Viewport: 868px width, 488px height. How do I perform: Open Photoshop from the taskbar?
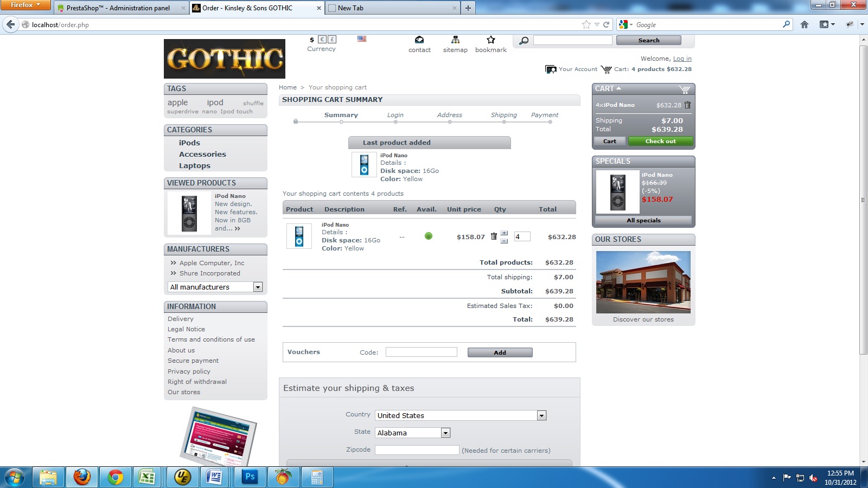click(250, 477)
